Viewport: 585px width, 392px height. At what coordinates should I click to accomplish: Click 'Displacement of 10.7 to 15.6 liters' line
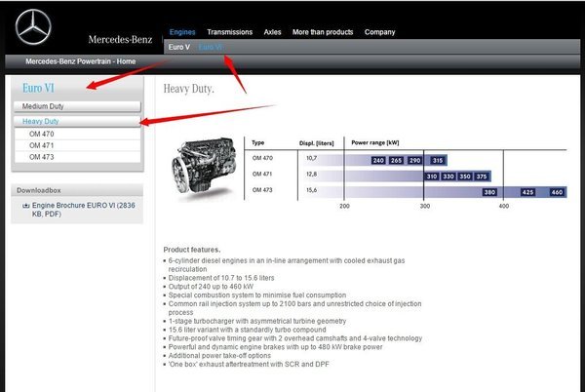point(221,278)
